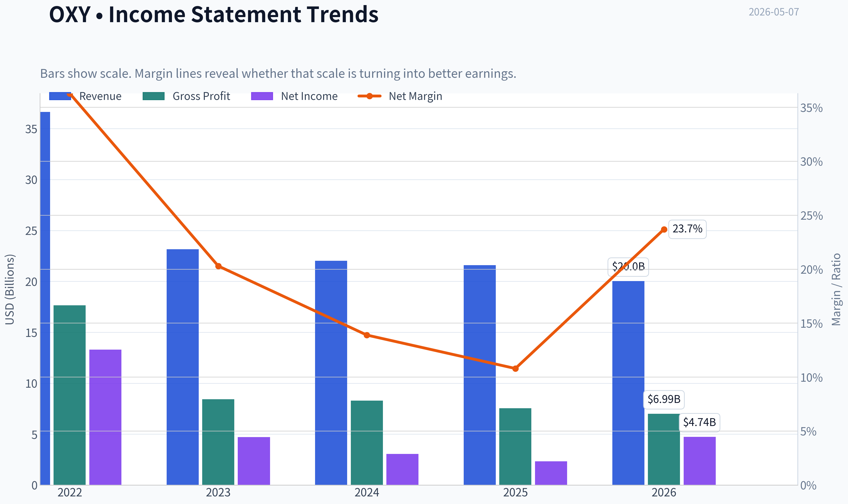848x504 pixels.
Task: Click the 2026 Gross Profit bar
Action: 664,449
